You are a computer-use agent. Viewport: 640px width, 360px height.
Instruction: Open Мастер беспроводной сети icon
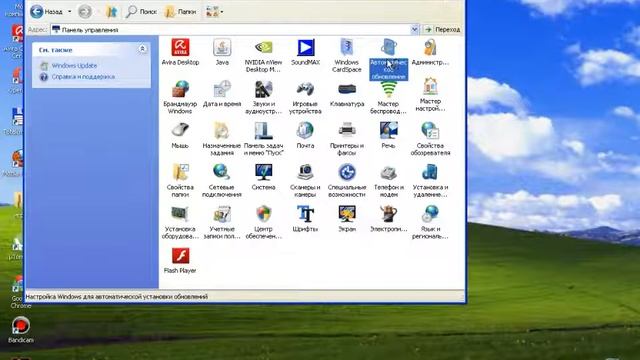pos(389,97)
